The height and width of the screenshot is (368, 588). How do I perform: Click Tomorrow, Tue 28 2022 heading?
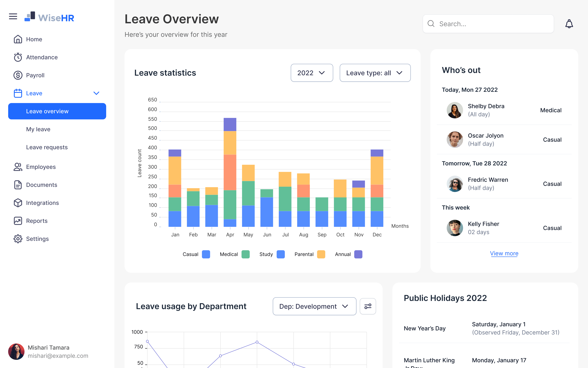click(474, 163)
